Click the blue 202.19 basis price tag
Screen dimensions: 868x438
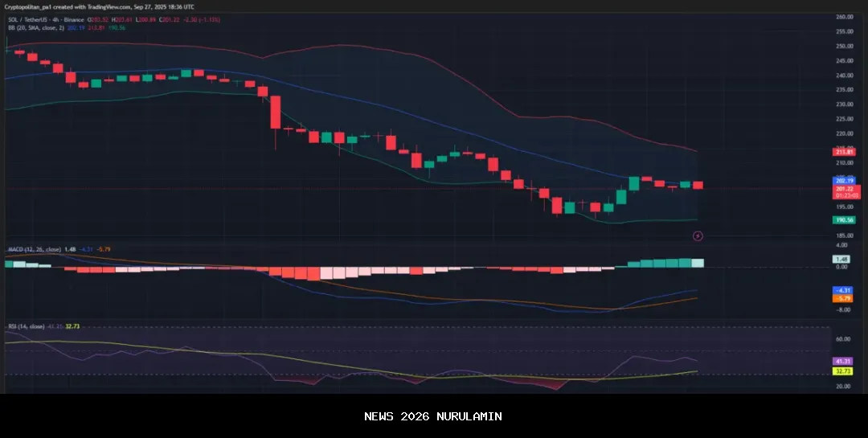point(844,181)
